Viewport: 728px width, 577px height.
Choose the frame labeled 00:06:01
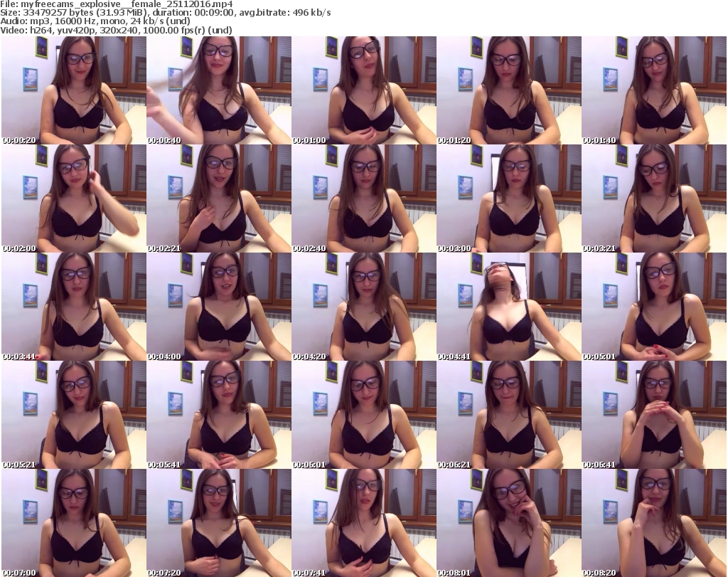point(363,415)
